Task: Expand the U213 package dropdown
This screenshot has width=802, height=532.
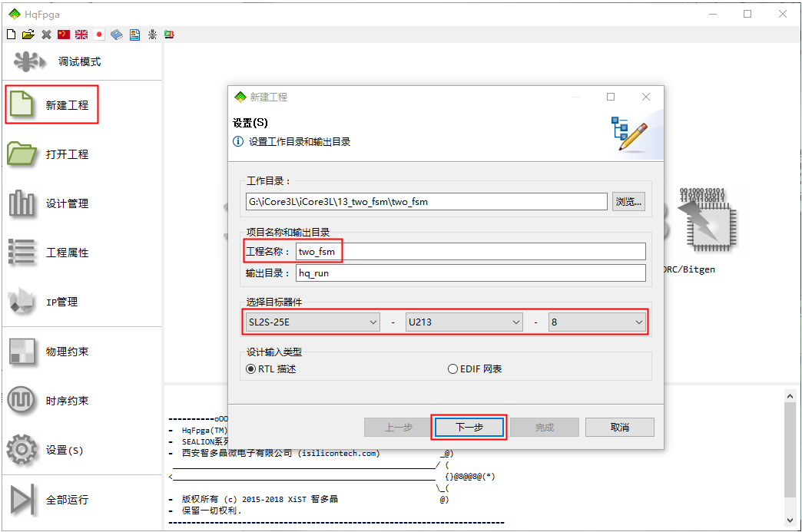Action: (464, 322)
